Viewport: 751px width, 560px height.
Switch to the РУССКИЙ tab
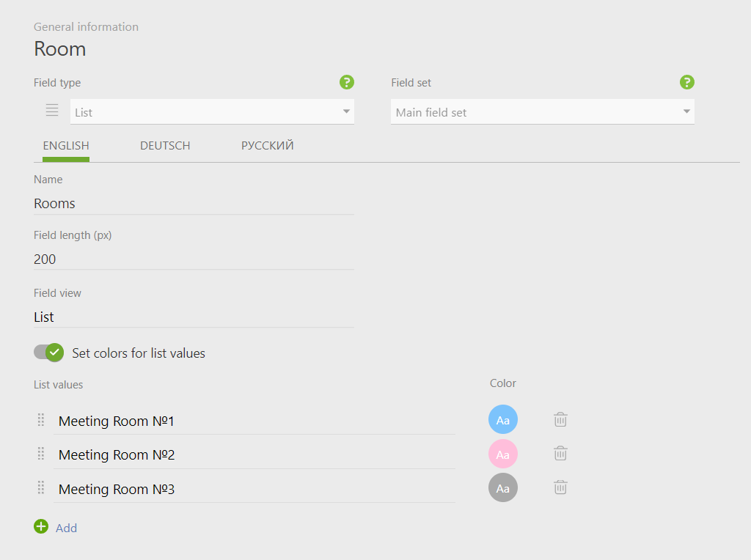[x=267, y=146]
